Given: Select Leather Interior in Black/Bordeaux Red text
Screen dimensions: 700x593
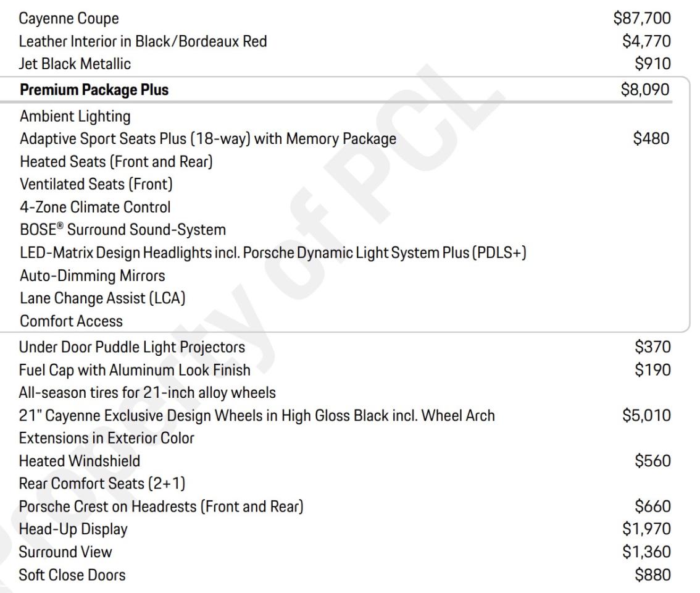Looking at the screenshot, I should (143, 41).
